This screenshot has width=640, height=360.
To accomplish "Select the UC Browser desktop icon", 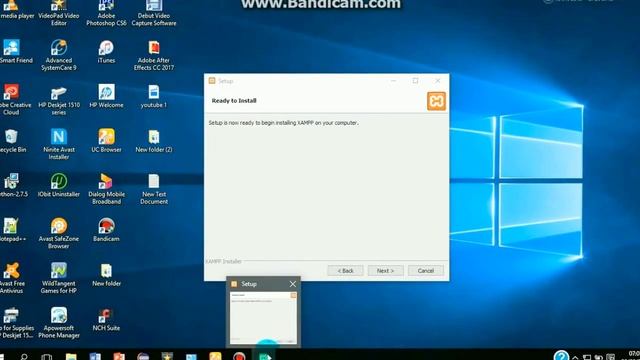I will click(x=106, y=141).
